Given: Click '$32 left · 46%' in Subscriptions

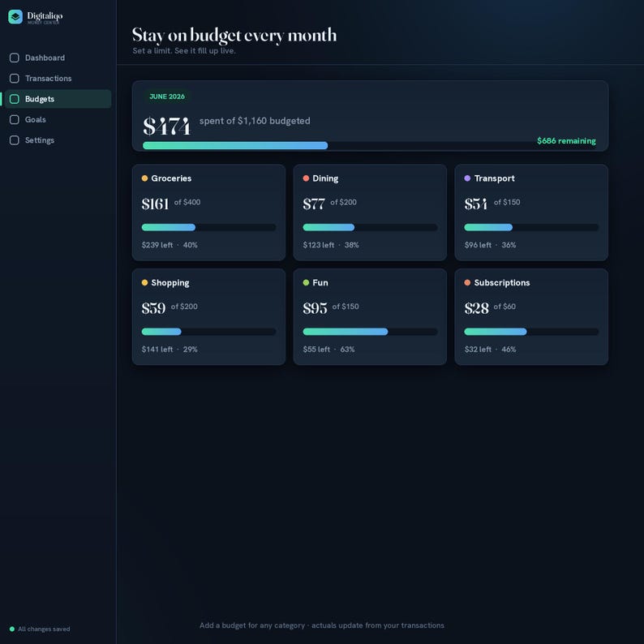Looking at the screenshot, I should pos(491,349).
